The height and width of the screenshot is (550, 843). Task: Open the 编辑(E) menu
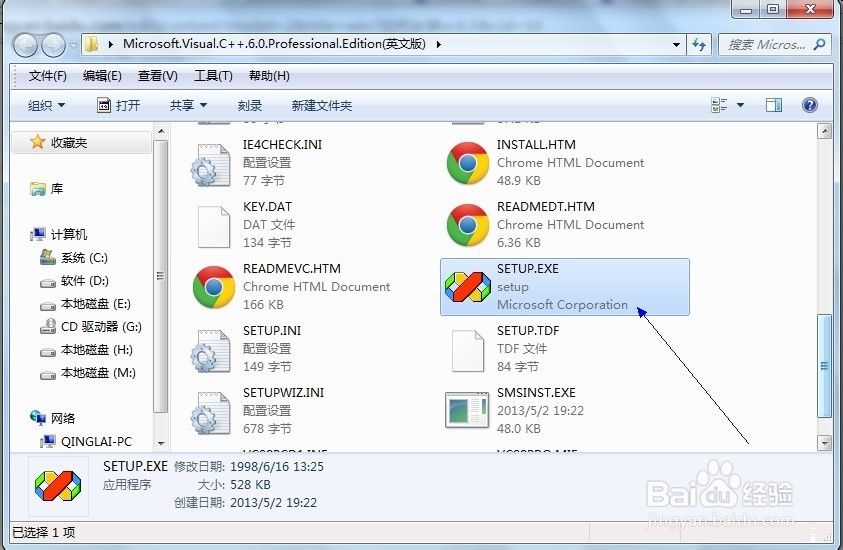click(x=102, y=76)
